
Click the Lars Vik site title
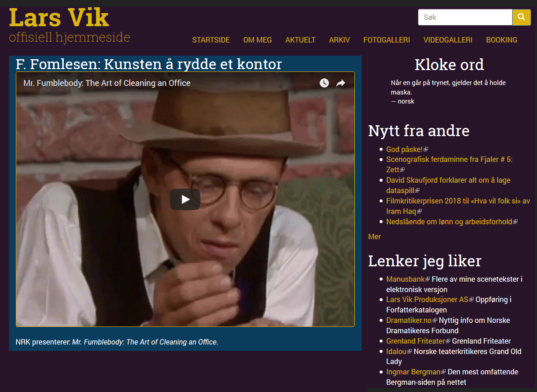click(59, 18)
